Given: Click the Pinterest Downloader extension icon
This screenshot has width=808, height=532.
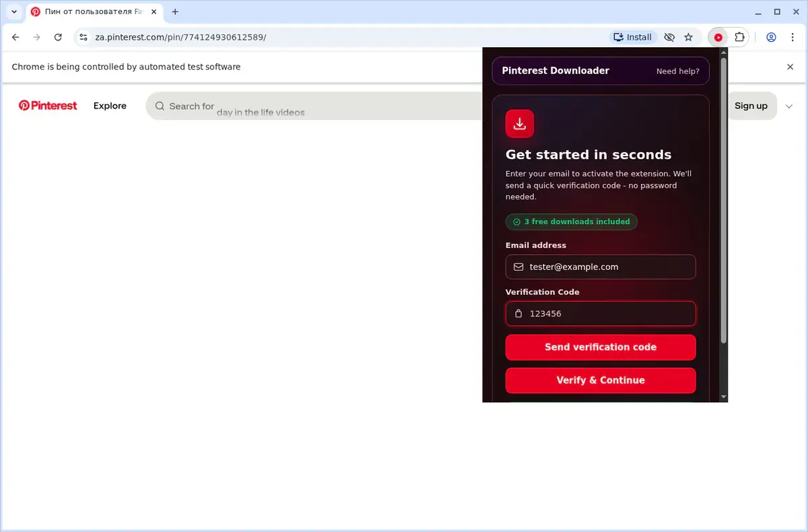Looking at the screenshot, I should (x=718, y=38).
